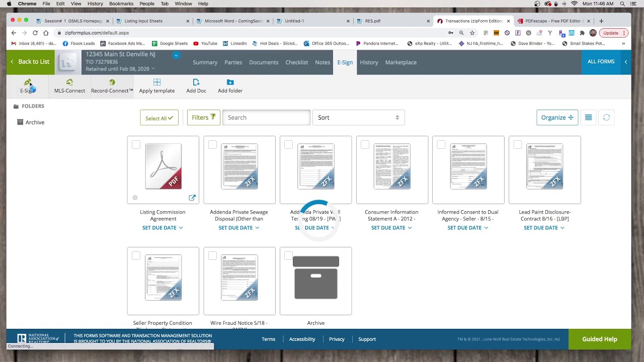This screenshot has height=362, width=644.
Task: Expand the transaction address dropdown arrow
Action: point(176,55)
